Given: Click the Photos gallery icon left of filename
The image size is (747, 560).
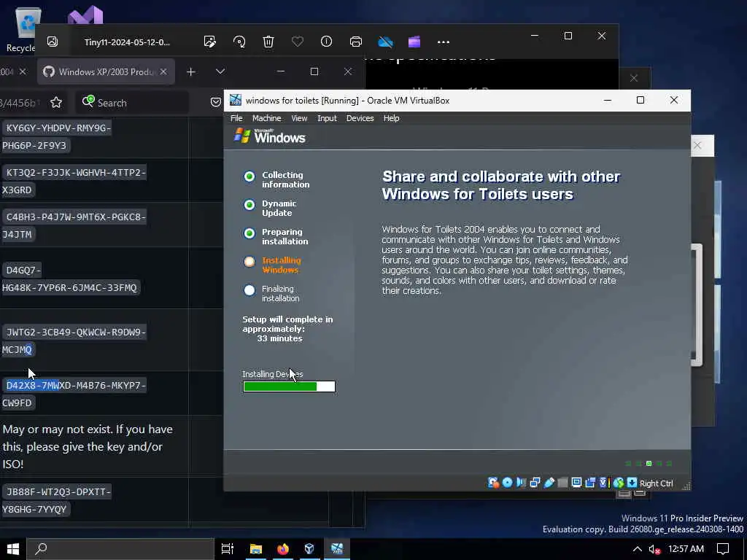Looking at the screenshot, I should click(x=53, y=42).
